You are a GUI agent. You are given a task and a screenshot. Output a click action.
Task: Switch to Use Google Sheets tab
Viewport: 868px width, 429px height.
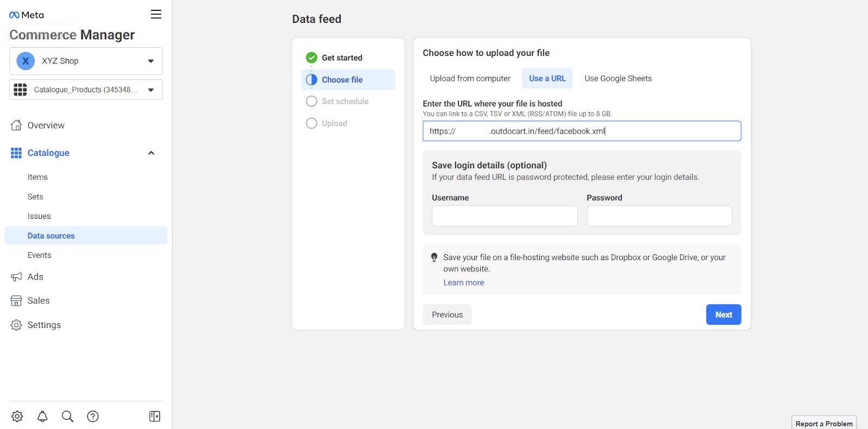[x=618, y=79]
